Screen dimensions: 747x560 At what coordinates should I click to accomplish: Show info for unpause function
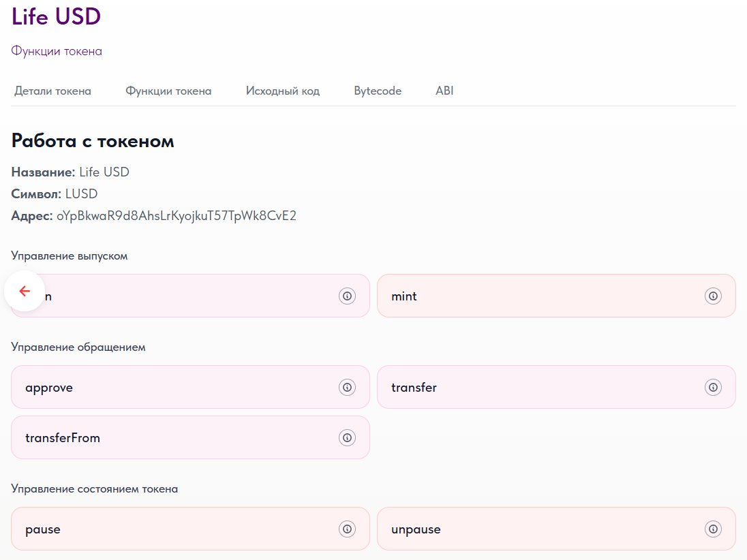click(713, 529)
